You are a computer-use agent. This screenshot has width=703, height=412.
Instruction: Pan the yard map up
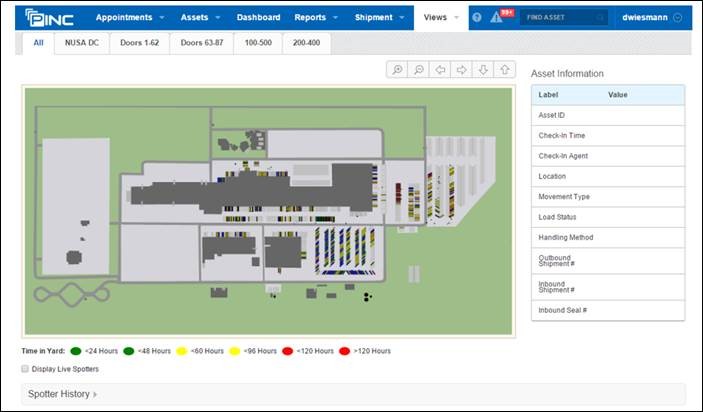[x=506, y=70]
